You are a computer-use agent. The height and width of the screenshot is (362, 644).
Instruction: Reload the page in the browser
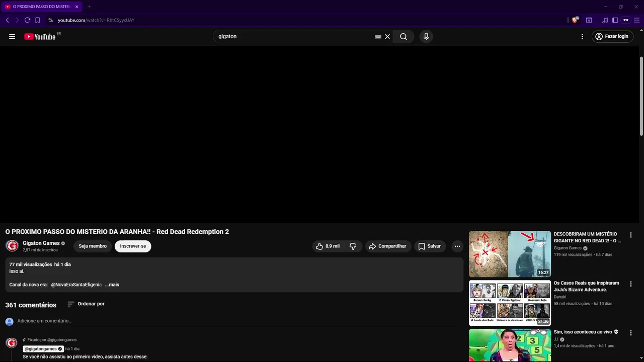pos(27,20)
